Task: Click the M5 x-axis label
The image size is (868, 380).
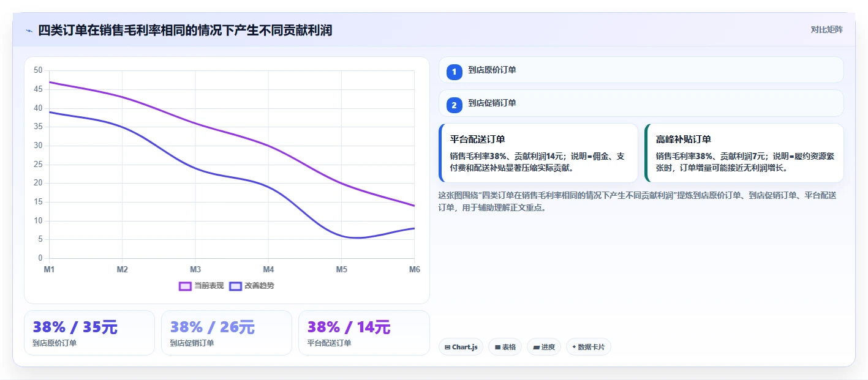Action: [341, 269]
